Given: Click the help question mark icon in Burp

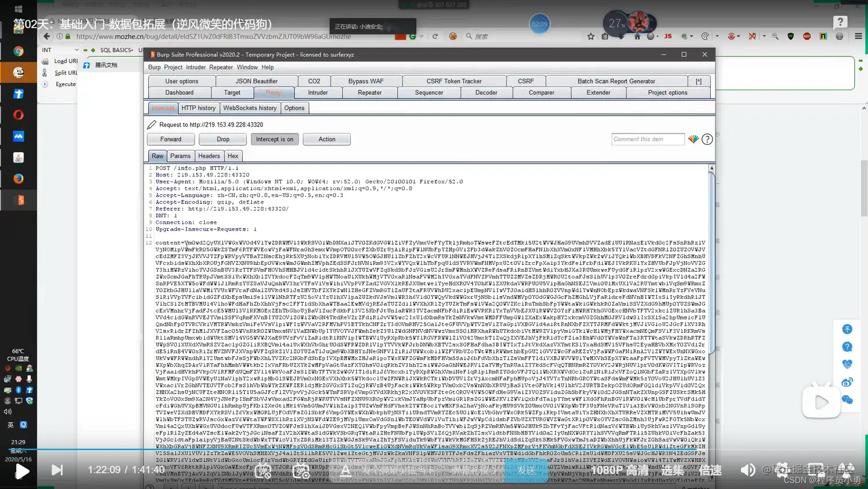Looking at the screenshot, I should point(707,139).
